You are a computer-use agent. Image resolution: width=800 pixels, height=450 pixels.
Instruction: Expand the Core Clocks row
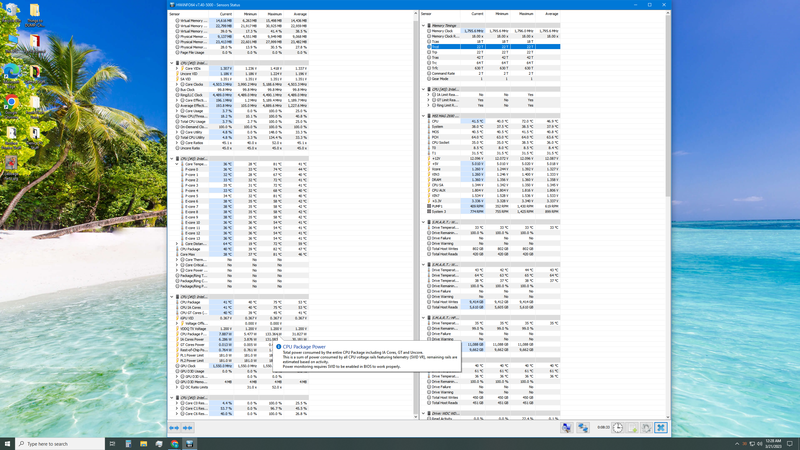click(177, 84)
